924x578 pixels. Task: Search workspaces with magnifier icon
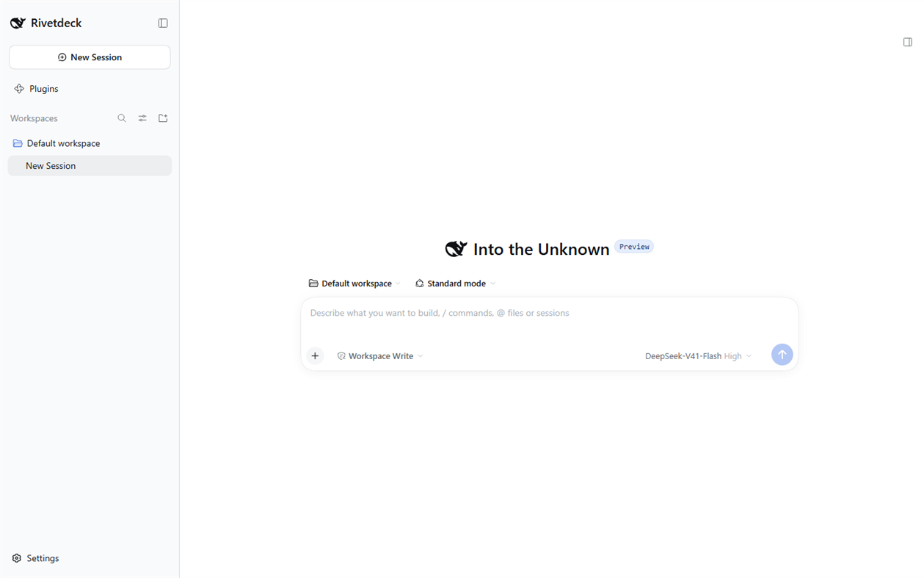122,118
